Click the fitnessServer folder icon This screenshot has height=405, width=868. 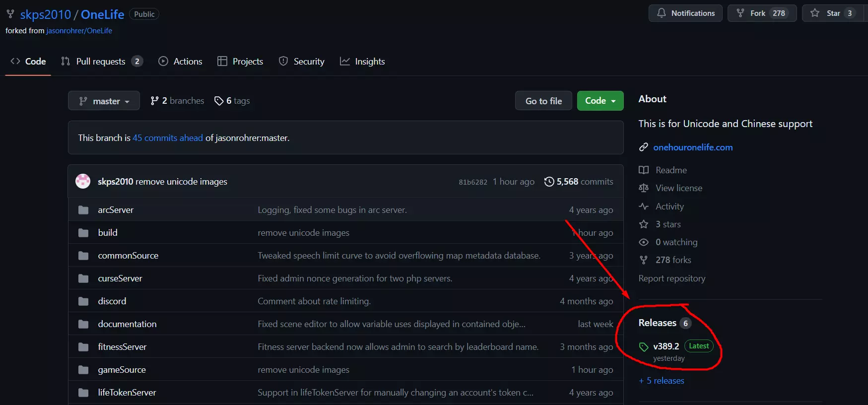[x=83, y=347]
